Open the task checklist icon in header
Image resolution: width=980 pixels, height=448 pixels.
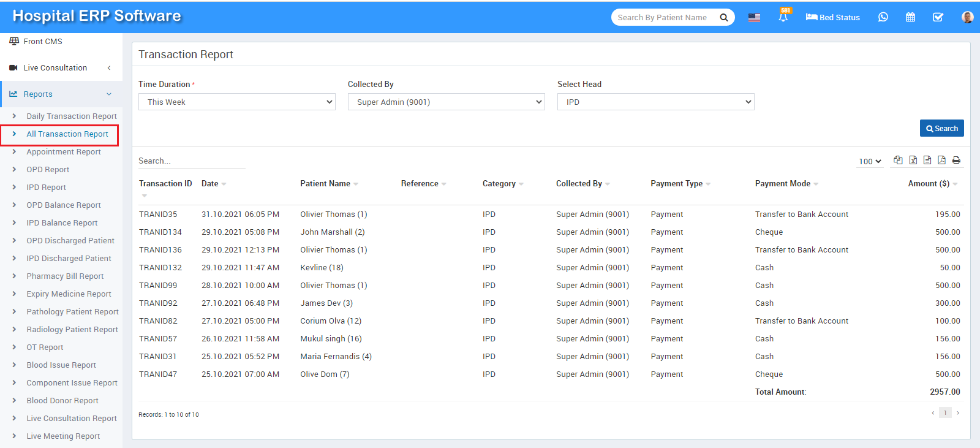tap(938, 17)
